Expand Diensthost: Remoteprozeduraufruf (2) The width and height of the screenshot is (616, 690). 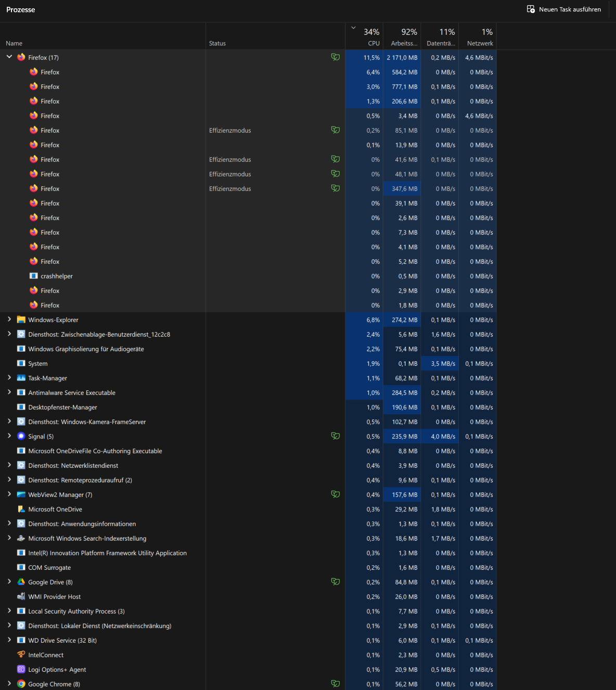(x=9, y=479)
